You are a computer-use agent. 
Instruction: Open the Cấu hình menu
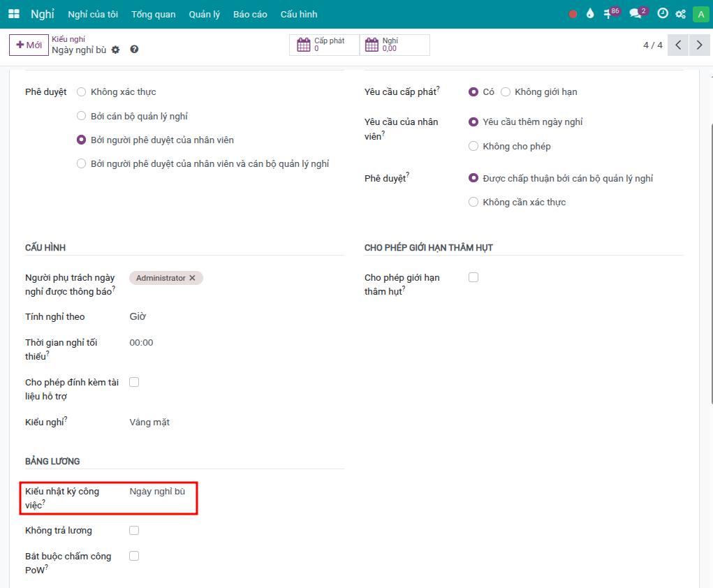(299, 14)
